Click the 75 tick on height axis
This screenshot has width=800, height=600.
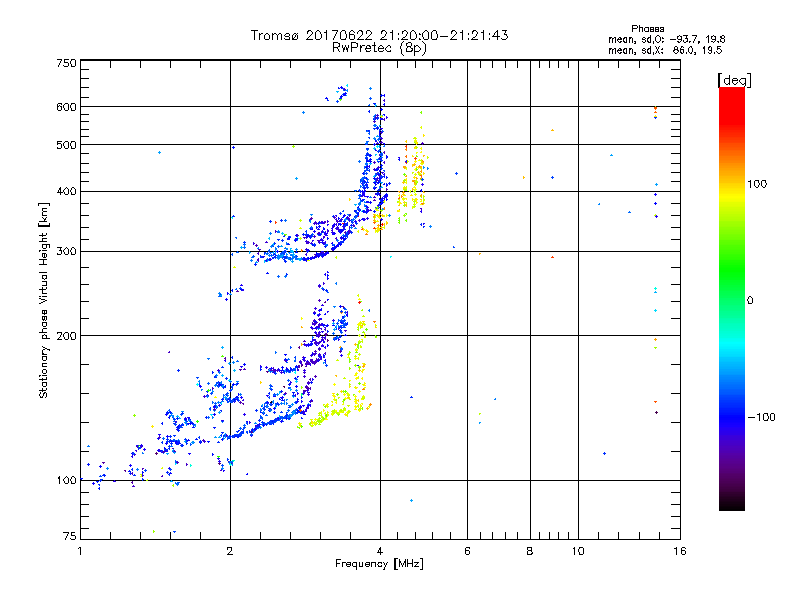pyautogui.click(x=68, y=537)
